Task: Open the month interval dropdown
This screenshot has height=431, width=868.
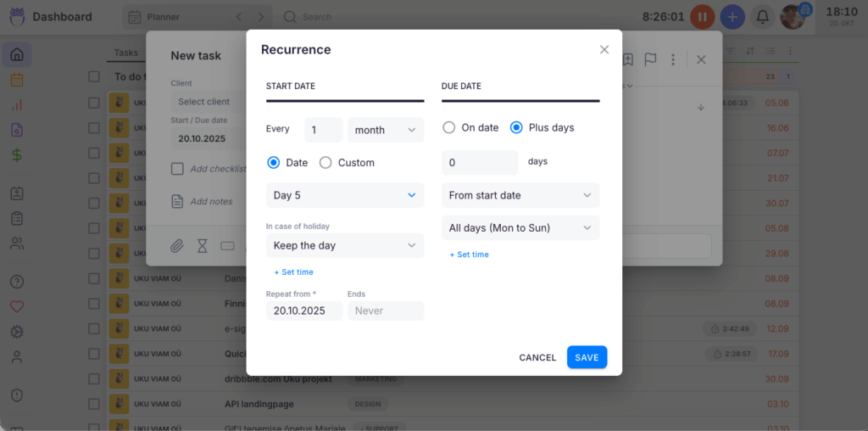Action: (x=386, y=130)
